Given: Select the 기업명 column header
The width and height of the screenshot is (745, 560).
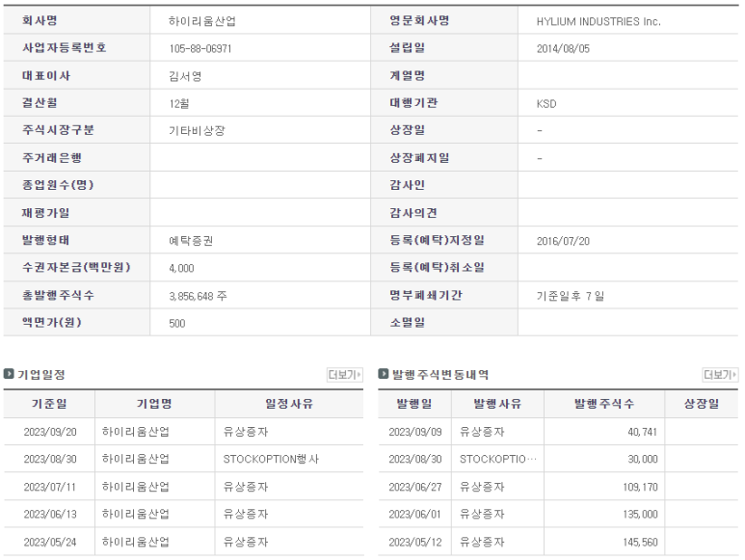Looking at the screenshot, I should pyautogui.click(x=154, y=404).
